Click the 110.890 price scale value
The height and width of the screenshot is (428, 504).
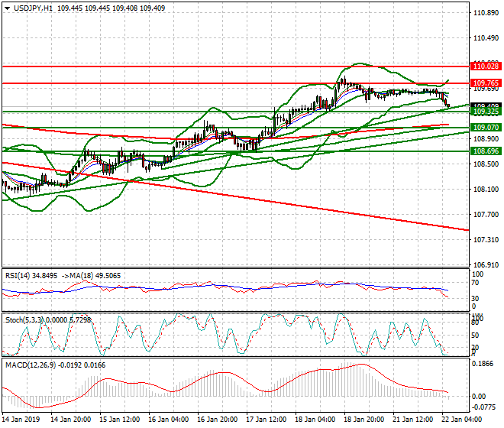[x=486, y=13]
